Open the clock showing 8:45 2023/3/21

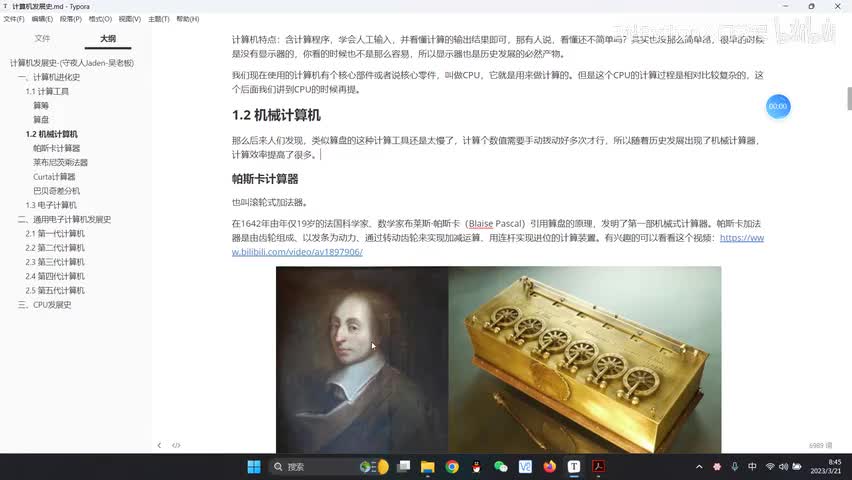point(826,466)
